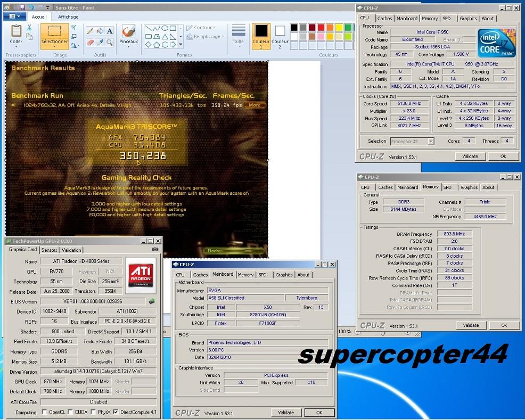Select the Fill bucket tool
This screenshot has width=525, height=420.
point(100,31)
